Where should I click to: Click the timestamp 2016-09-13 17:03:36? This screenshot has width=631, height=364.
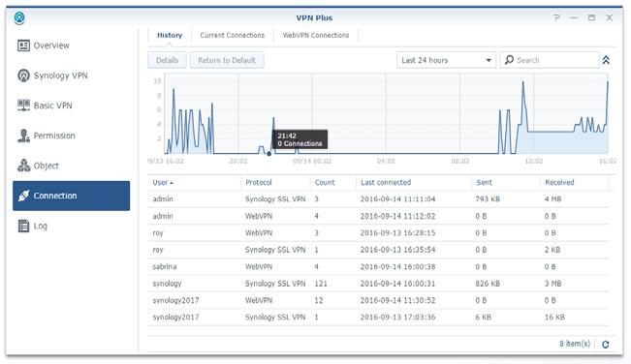point(397,318)
